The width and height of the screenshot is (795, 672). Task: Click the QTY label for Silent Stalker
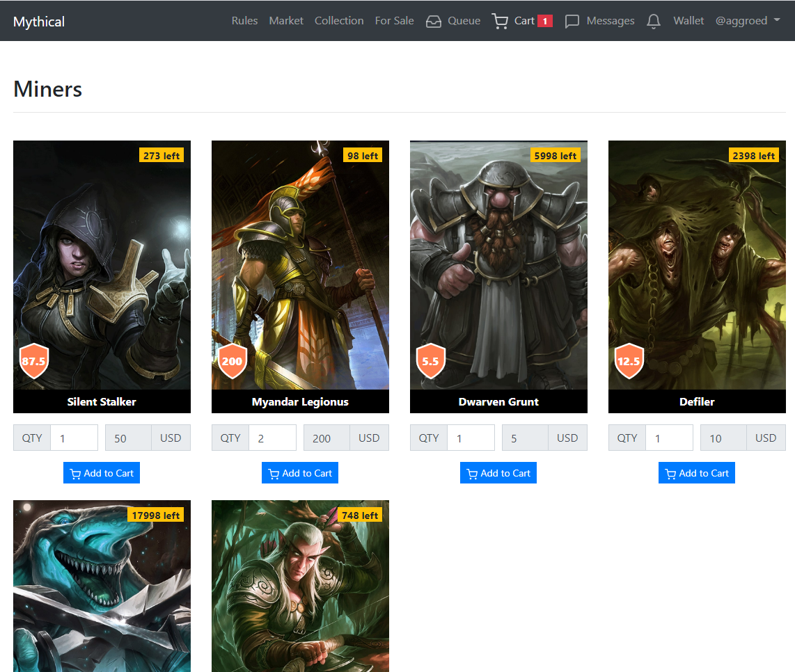[32, 438]
